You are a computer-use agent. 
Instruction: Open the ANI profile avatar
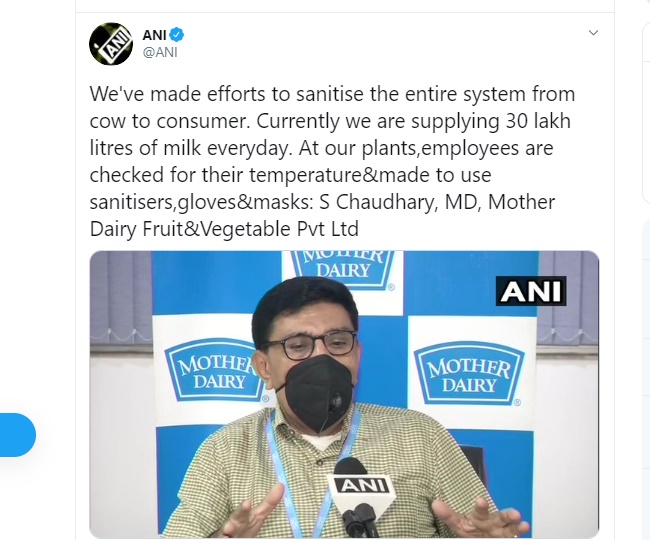tap(111, 44)
